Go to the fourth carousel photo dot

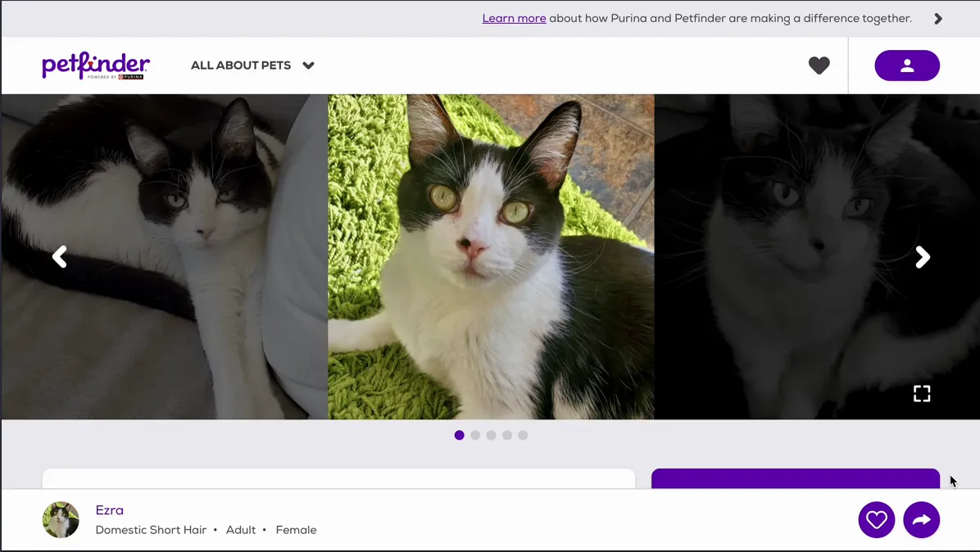click(x=507, y=435)
